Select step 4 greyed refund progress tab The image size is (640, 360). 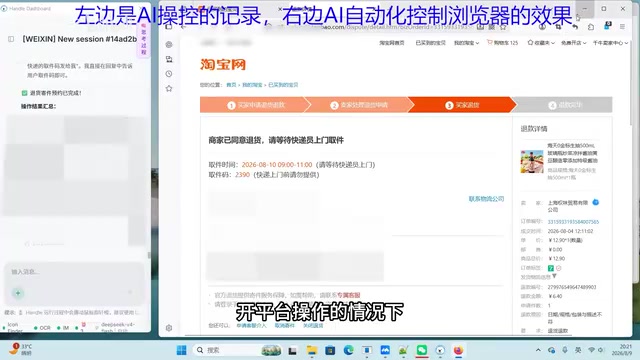pyautogui.click(x=565, y=105)
